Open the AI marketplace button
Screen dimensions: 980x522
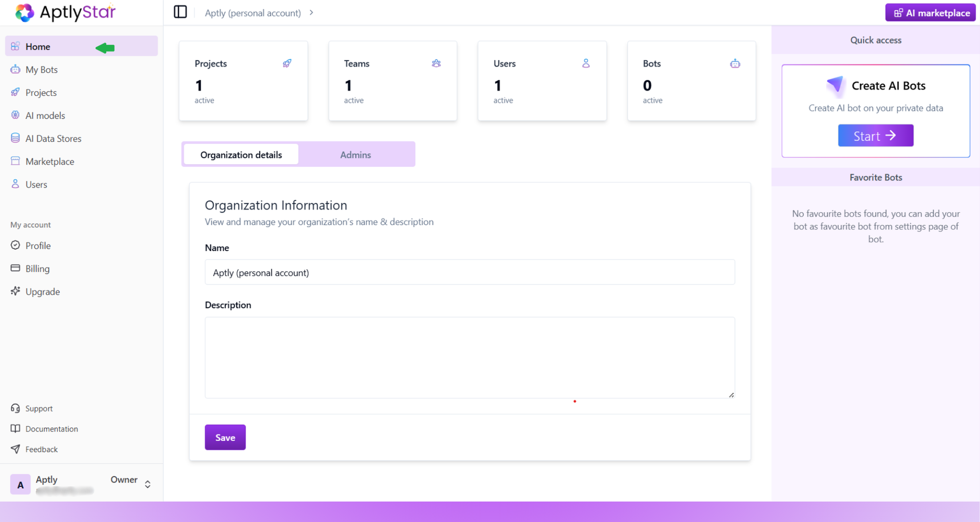(x=931, y=13)
